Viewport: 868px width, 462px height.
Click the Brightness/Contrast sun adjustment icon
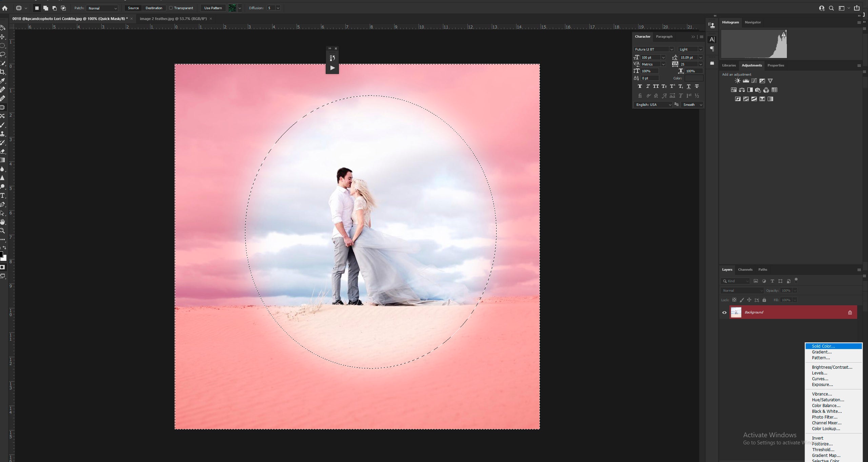click(738, 81)
